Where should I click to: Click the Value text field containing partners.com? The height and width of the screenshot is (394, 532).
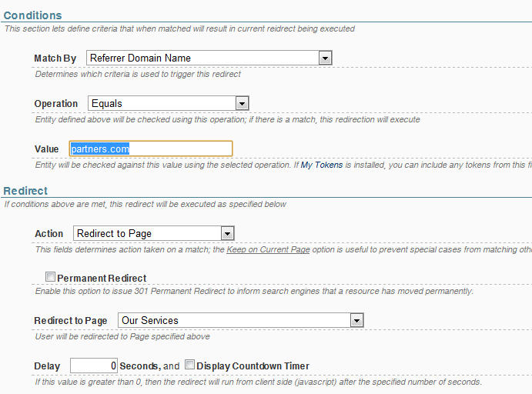[x=151, y=149]
